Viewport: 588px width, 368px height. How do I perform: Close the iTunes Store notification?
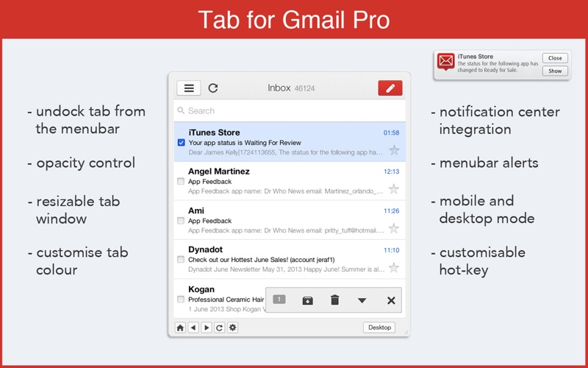click(x=555, y=58)
